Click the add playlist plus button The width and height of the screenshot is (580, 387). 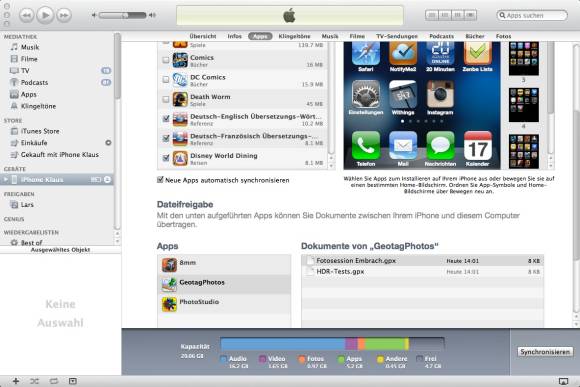coord(16,381)
